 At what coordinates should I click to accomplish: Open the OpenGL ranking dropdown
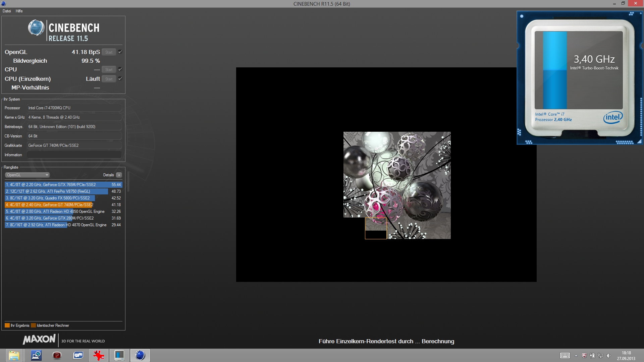pyautogui.click(x=28, y=175)
